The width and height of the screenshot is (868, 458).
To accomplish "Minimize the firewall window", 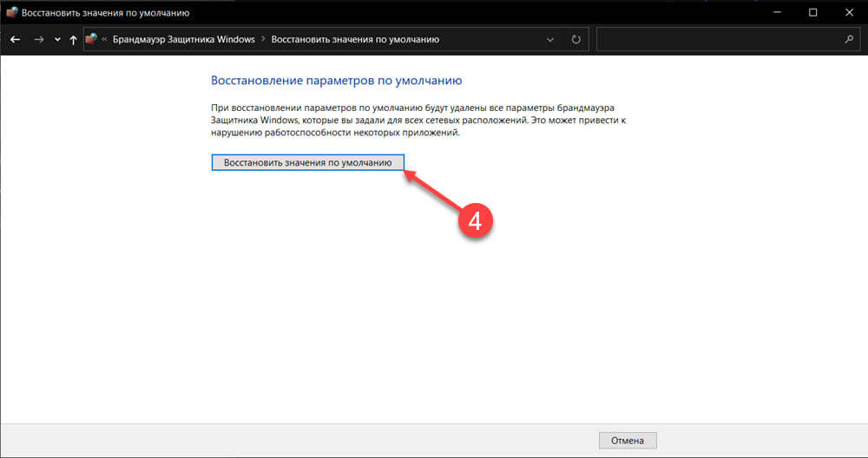I will tap(777, 12).
